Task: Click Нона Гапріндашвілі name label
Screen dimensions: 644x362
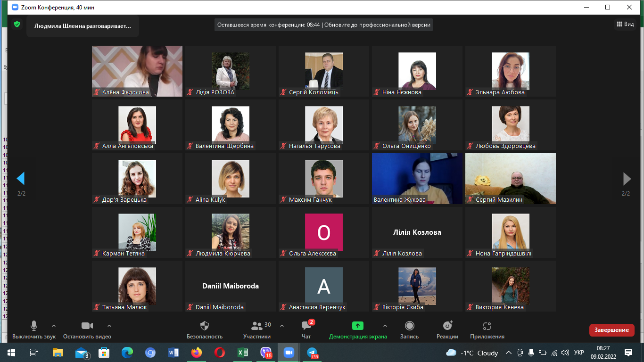Action: point(504,254)
